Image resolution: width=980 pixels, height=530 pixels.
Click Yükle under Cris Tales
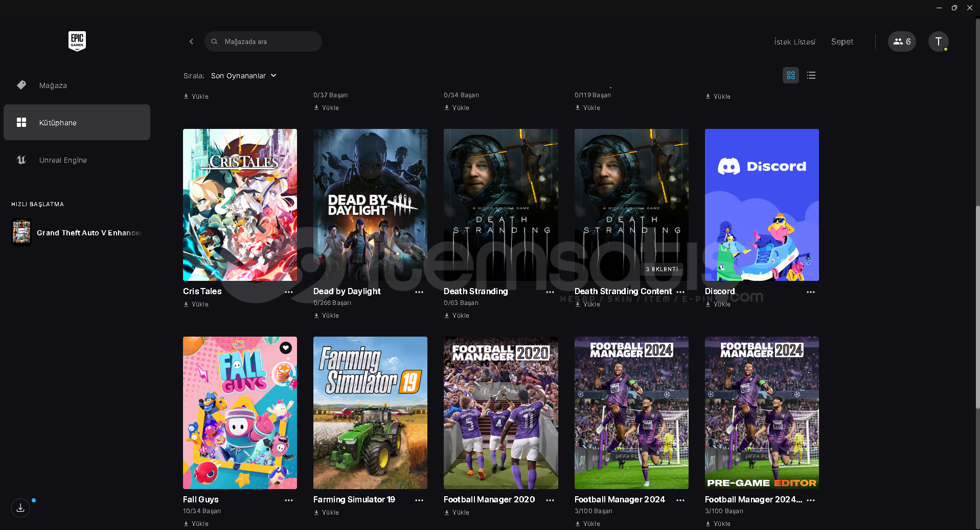tap(196, 304)
